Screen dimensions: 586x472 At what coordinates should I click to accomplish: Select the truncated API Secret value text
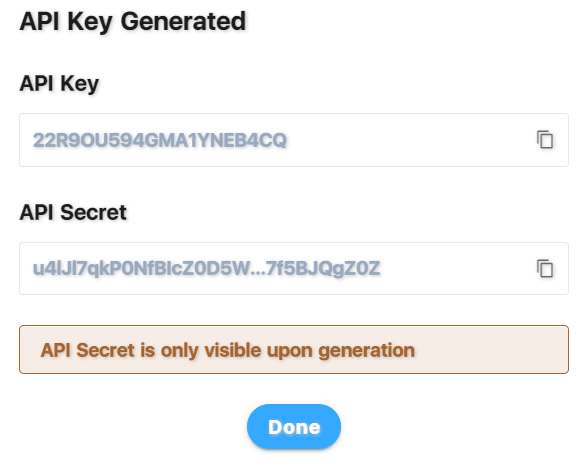click(x=207, y=269)
